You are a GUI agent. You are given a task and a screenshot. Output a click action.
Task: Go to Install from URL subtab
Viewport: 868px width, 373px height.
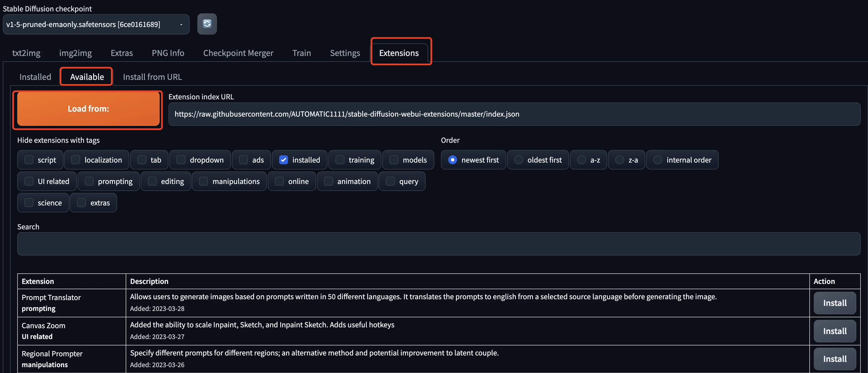point(152,77)
